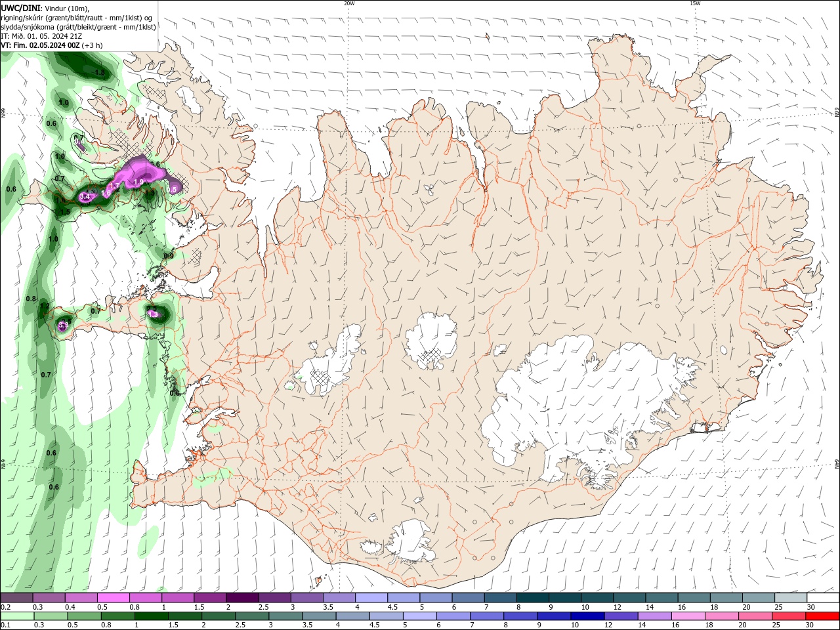Click the Hofsjökull glacier in central Iceland

click(x=431, y=339)
